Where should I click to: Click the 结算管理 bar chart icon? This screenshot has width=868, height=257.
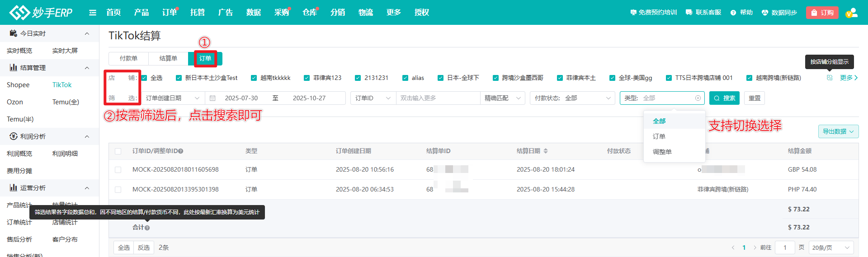14,68
